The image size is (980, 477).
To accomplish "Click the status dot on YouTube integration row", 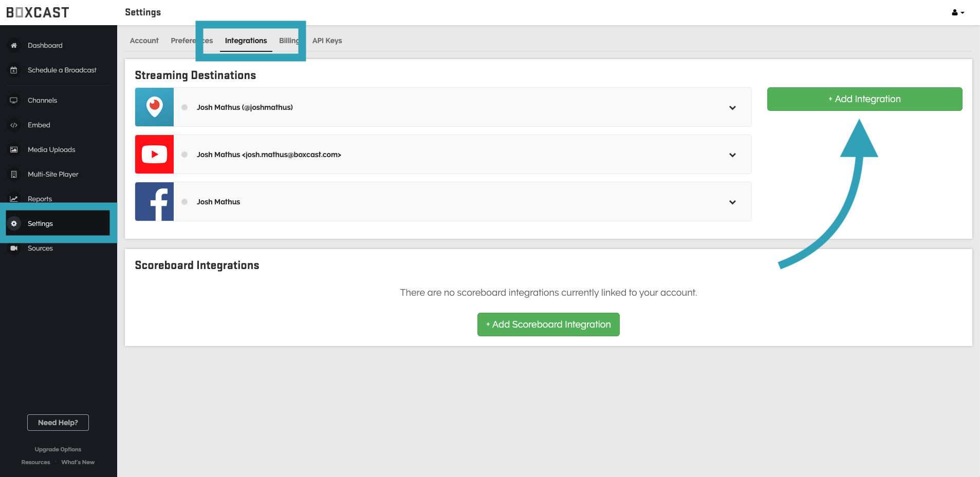I will [184, 155].
